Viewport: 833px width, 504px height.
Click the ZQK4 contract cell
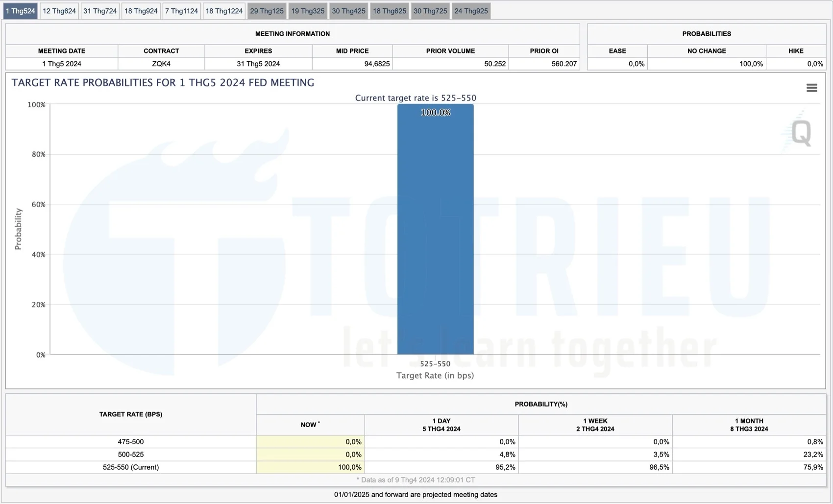click(x=161, y=64)
